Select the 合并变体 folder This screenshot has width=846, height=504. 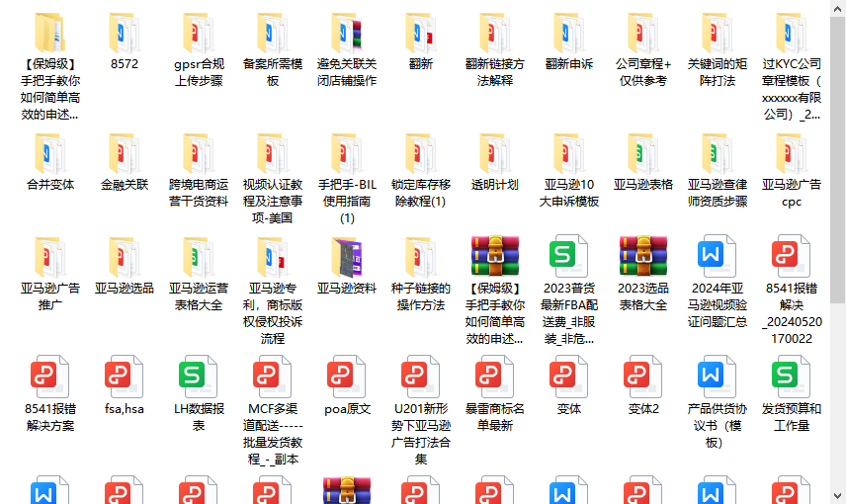point(50,154)
